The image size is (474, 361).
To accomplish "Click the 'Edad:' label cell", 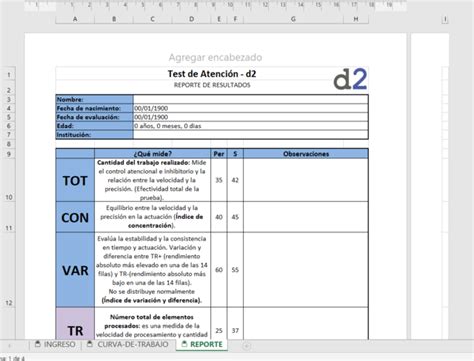I will [x=94, y=126].
